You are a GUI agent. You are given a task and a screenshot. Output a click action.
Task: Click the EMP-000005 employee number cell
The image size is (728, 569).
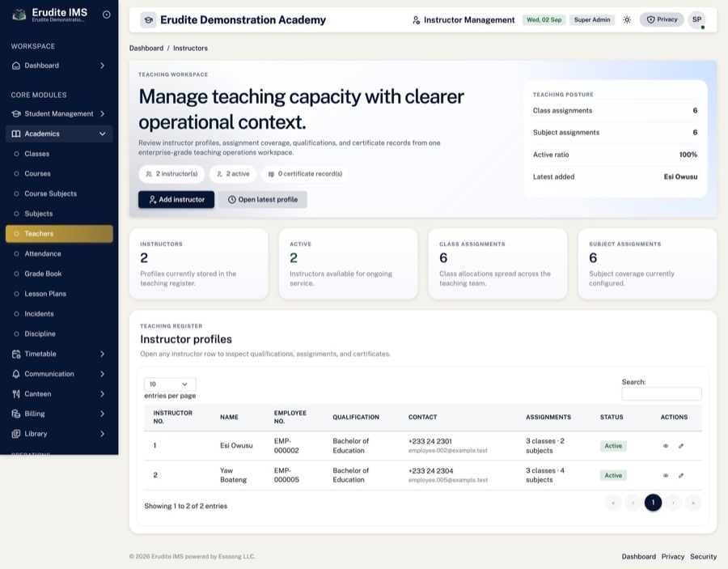coord(286,475)
